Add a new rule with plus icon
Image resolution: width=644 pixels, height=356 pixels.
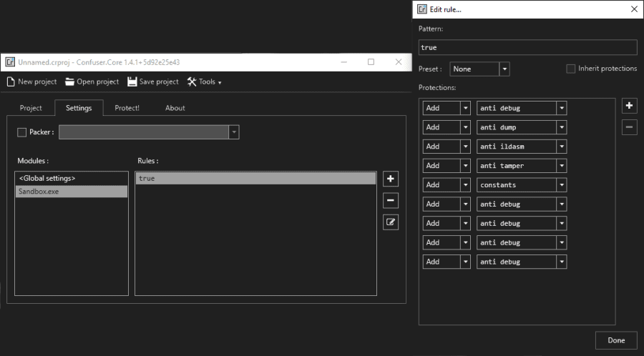(391, 179)
